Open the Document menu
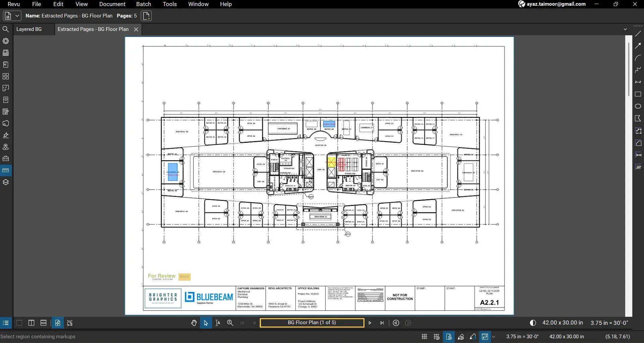644x343 pixels. point(112,4)
